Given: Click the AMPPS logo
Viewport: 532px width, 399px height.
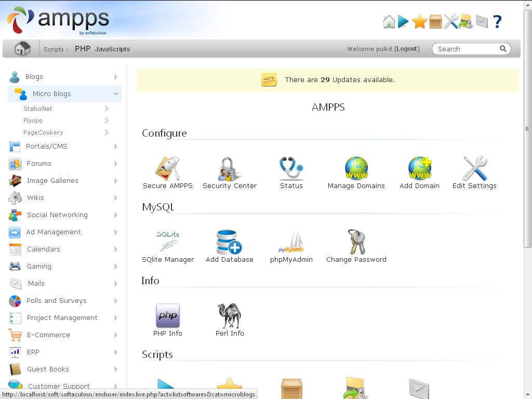Looking at the screenshot, I should [x=58, y=20].
